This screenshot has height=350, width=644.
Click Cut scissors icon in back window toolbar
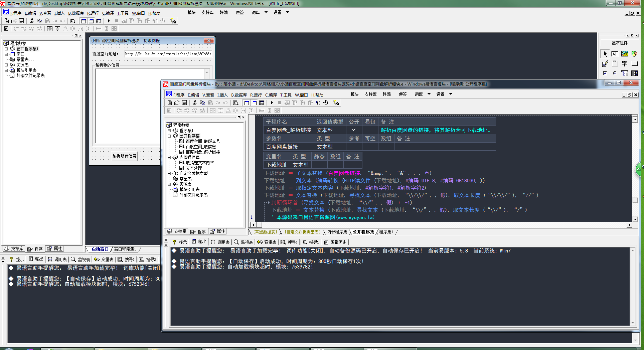(32, 21)
